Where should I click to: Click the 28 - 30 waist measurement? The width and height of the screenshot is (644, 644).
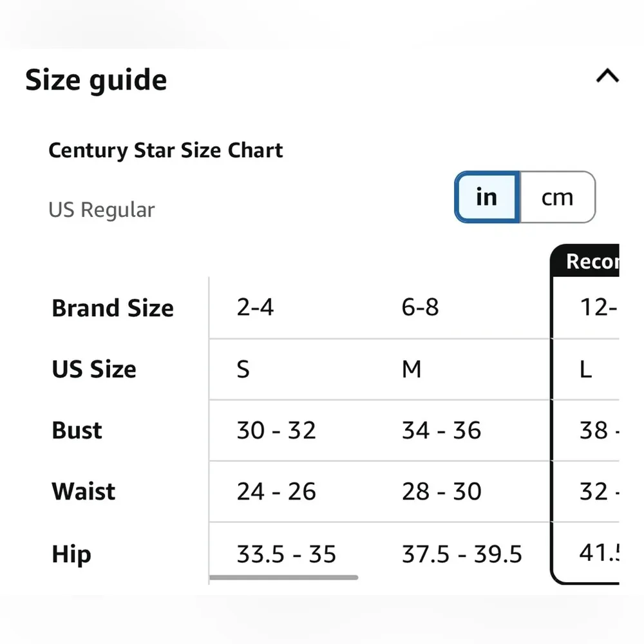point(441,492)
